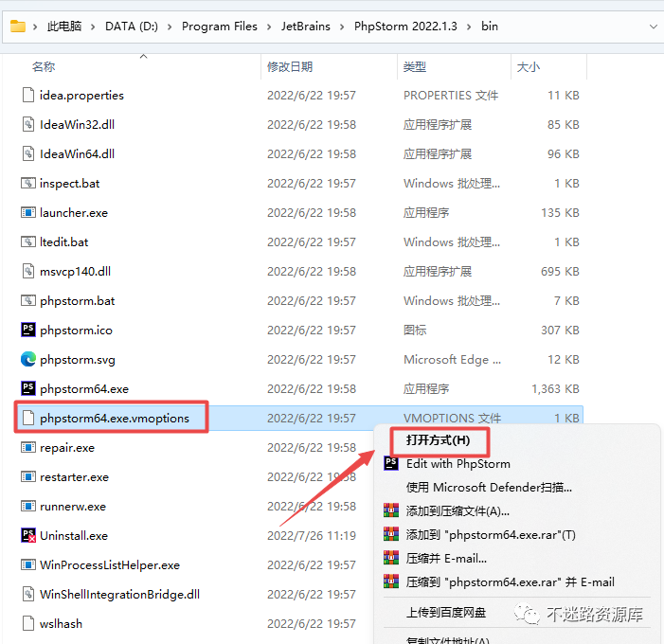Go to PhpStorm 2022.1.3 breadcrumb

405,27
